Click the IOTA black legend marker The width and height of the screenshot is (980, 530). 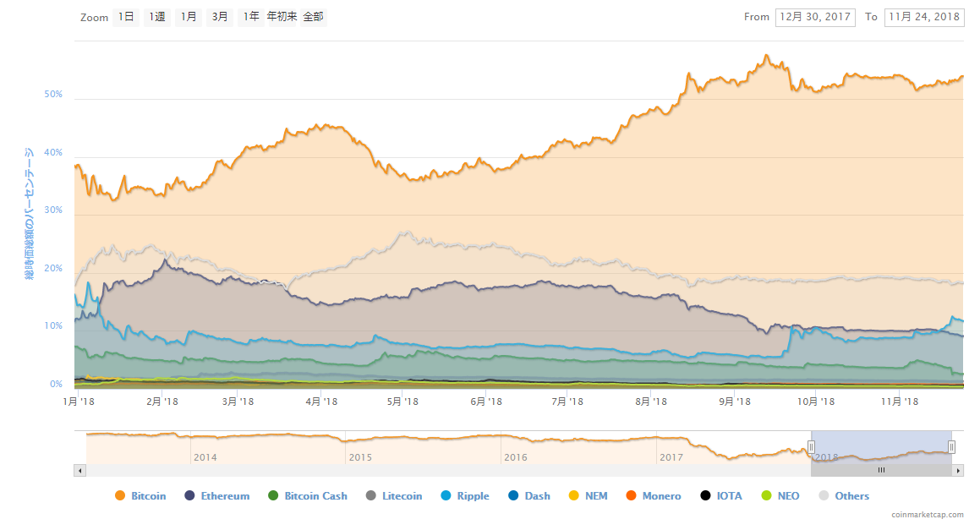(x=706, y=496)
